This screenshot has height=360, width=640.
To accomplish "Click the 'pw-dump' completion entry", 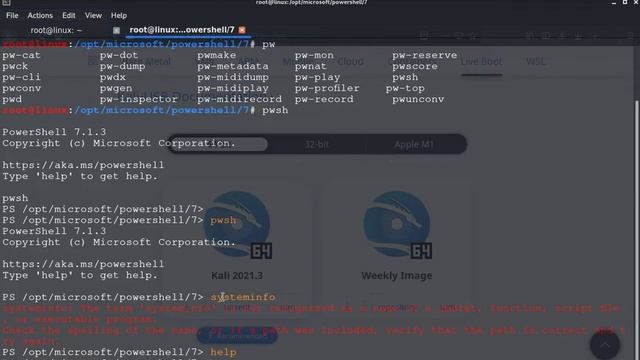I will click(122, 66).
